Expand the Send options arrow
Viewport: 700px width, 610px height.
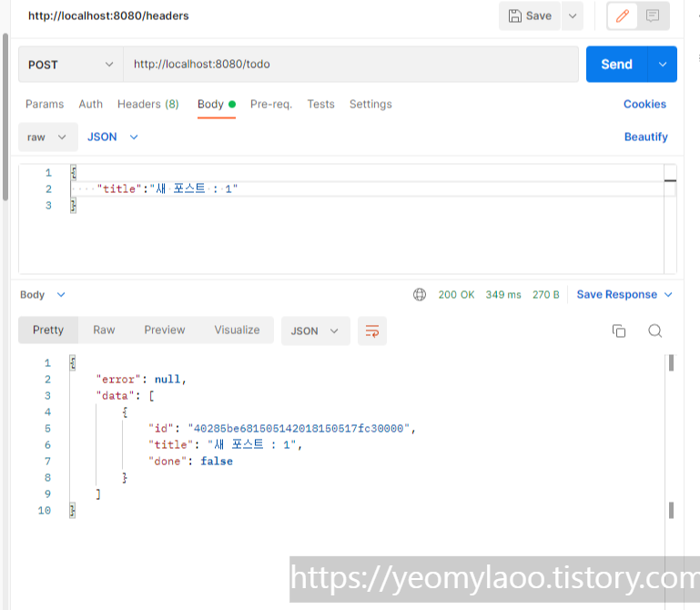click(663, 65)
